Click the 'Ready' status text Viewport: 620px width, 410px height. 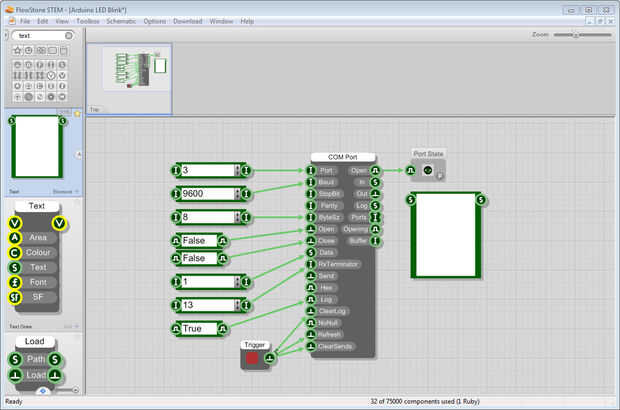14,401
